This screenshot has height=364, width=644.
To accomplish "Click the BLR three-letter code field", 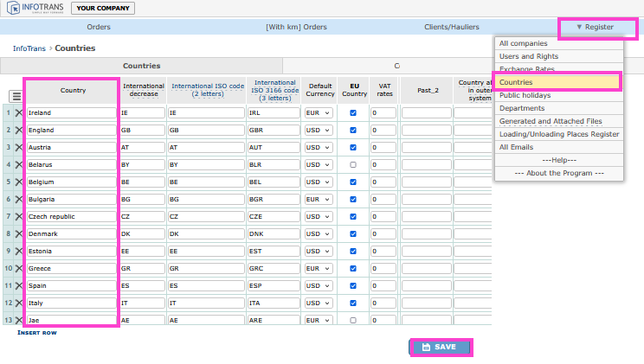I will click(274, 164).
